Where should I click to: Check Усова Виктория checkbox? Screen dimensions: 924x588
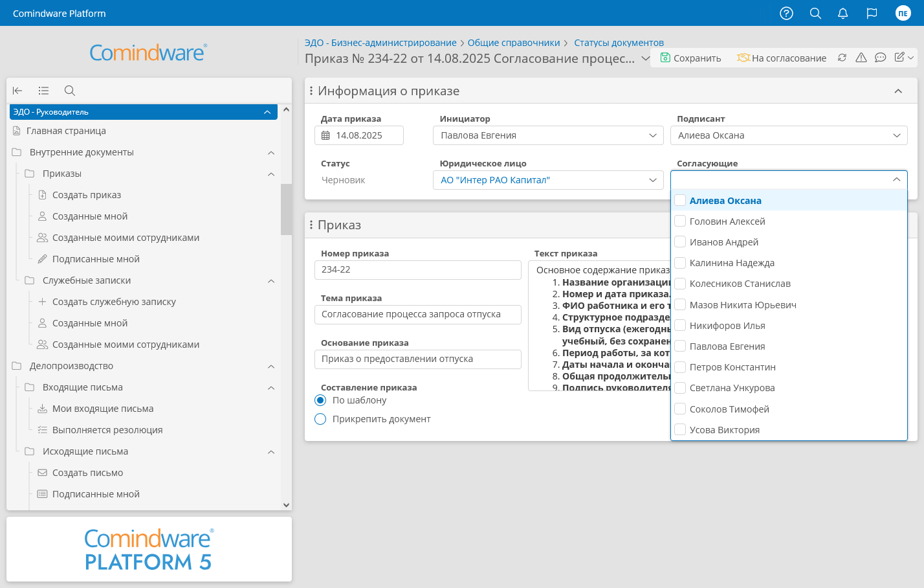pyautogui.click(x=680, y=429)
